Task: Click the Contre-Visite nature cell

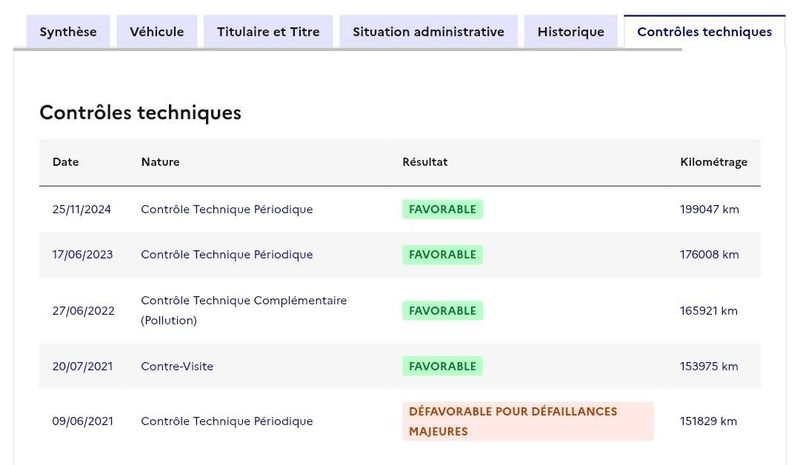Action: [177, 366]
